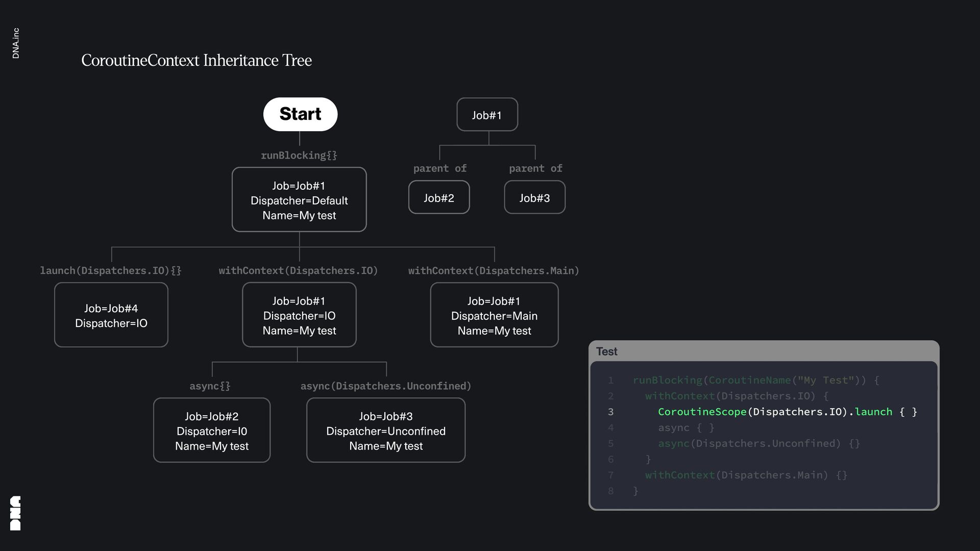The width and height of the screenshot is (980, 551).
Task: Click the white Start node
Action: click(300, 114)
